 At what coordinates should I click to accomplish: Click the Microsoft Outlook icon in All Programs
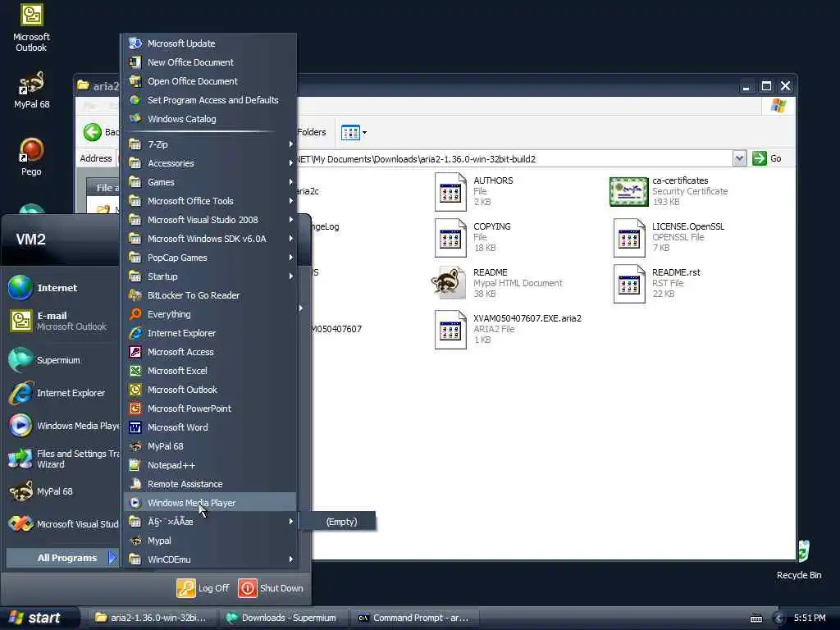(135, 390)
